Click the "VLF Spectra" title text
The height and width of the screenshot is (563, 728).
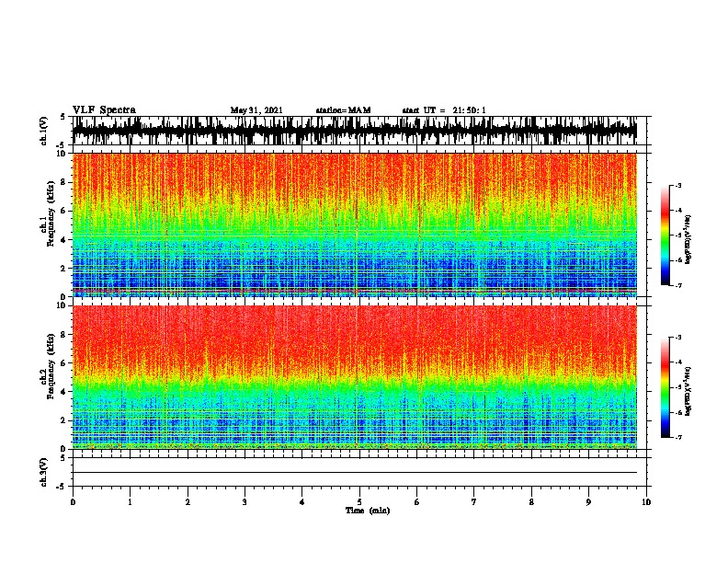point(104,110)
